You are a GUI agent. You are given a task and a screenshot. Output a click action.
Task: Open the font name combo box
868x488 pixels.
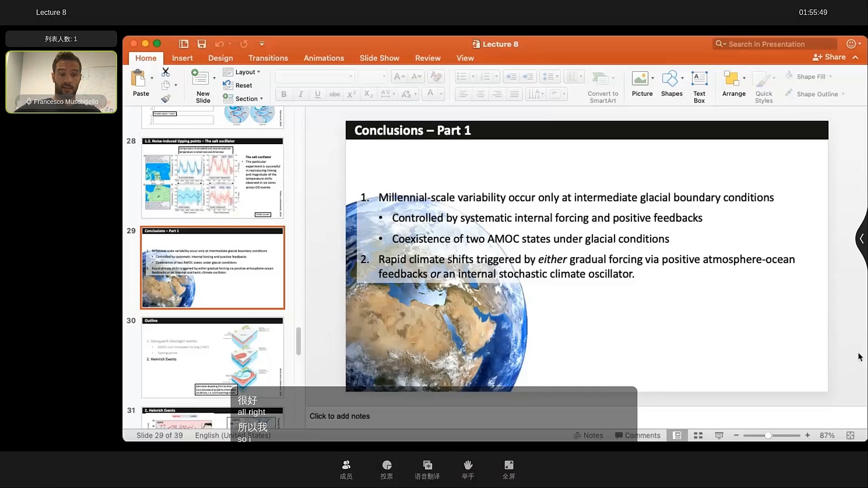coord(315,76)
